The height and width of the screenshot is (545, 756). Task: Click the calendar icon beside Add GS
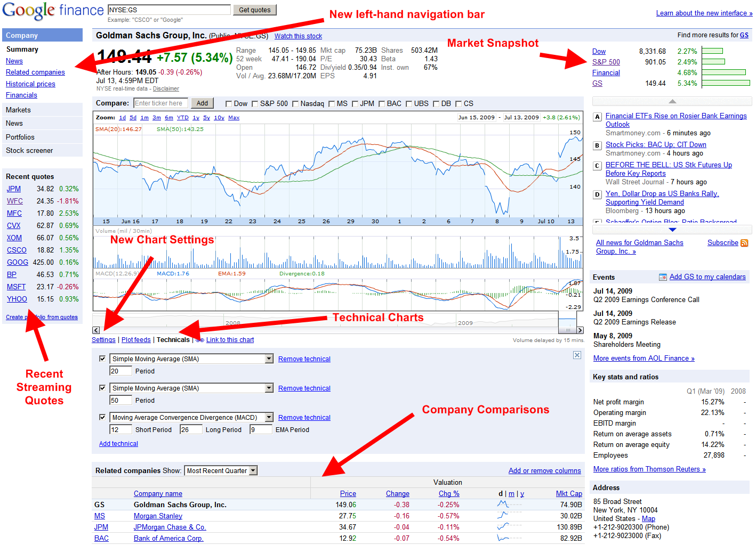pyautogui.click(x=663, y=277)
